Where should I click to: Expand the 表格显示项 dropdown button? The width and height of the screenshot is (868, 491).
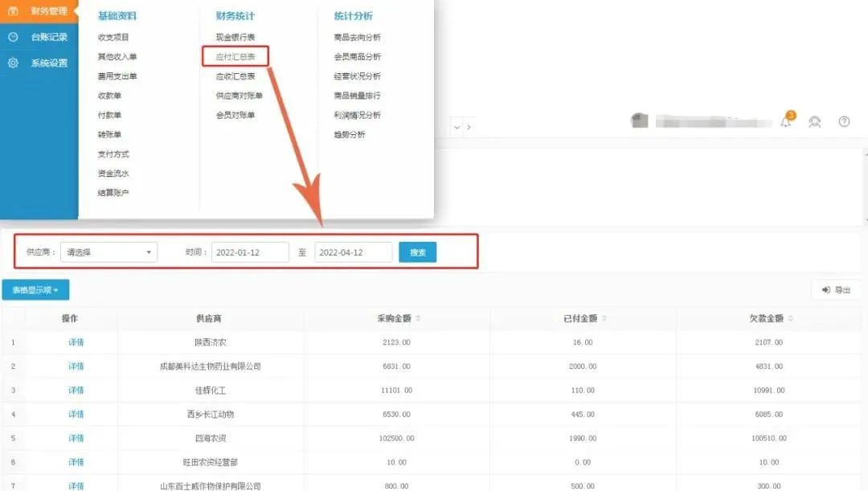35,290
